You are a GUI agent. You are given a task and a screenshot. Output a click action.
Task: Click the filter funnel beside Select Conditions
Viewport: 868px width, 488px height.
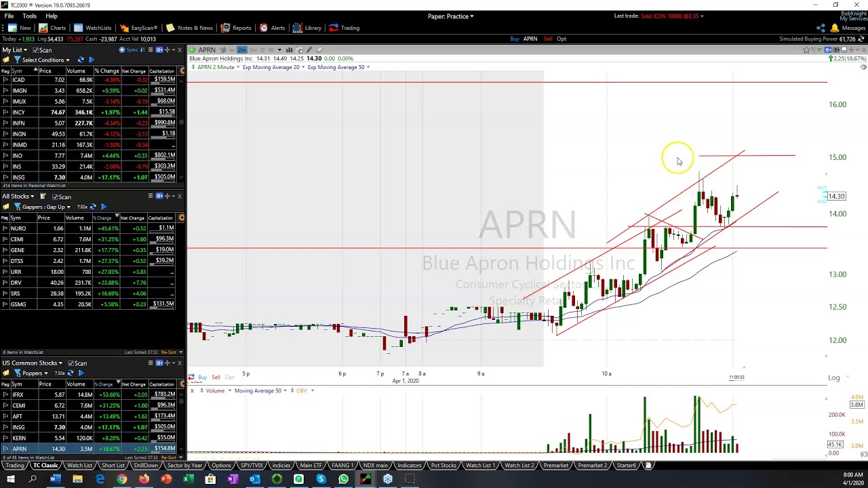tap(17, 60)
